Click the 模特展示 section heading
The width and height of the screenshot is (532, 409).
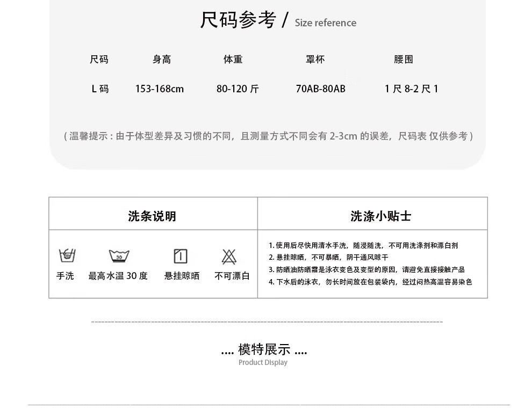point(264,350)
